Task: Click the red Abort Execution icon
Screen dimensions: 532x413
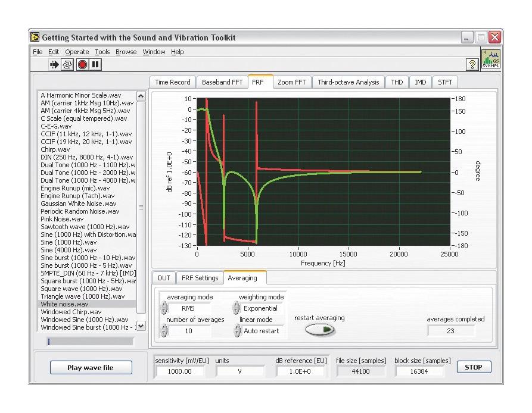Action: [x=82, y=64]
